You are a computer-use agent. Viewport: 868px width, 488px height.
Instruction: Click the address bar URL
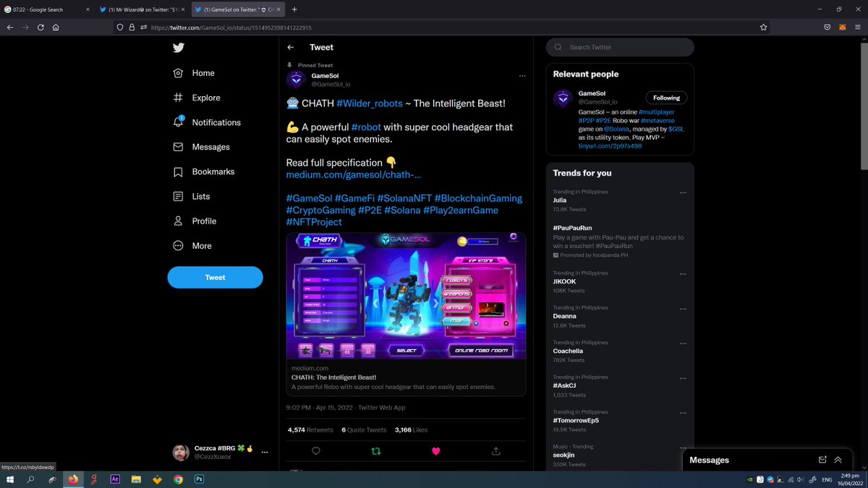[231, 27]
